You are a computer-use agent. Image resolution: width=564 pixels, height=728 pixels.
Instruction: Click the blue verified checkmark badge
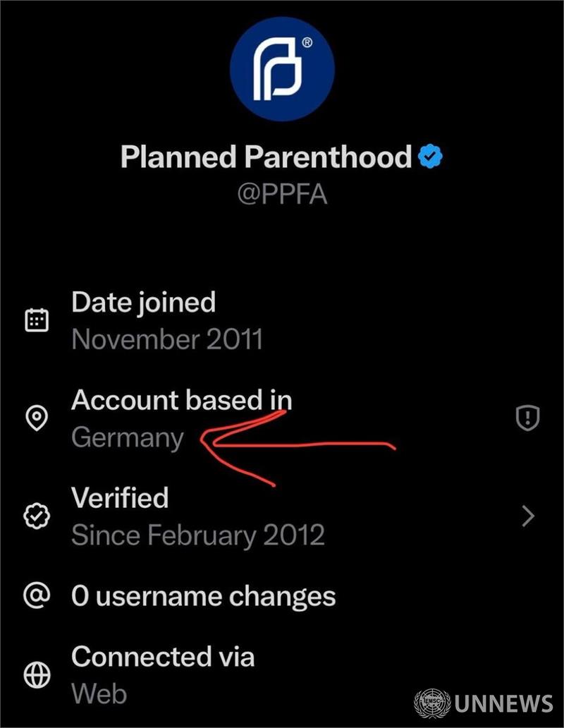(430, 157)
